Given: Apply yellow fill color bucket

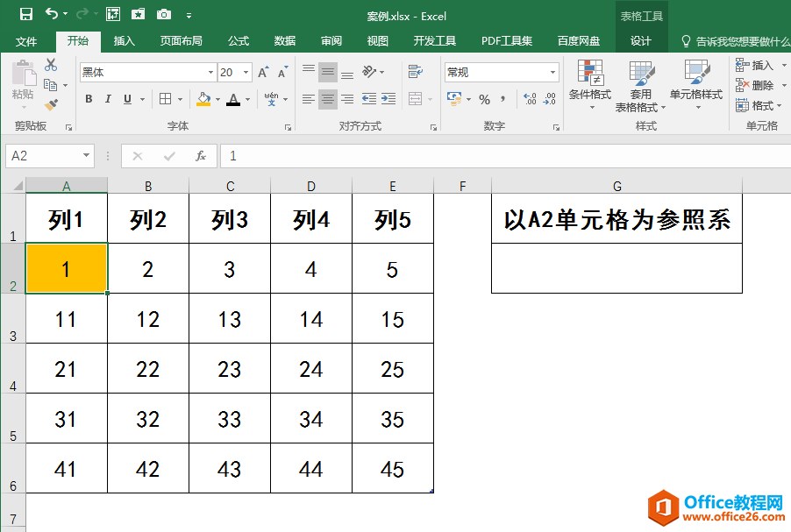Looking at the screenshot, I should coord(203,99).
